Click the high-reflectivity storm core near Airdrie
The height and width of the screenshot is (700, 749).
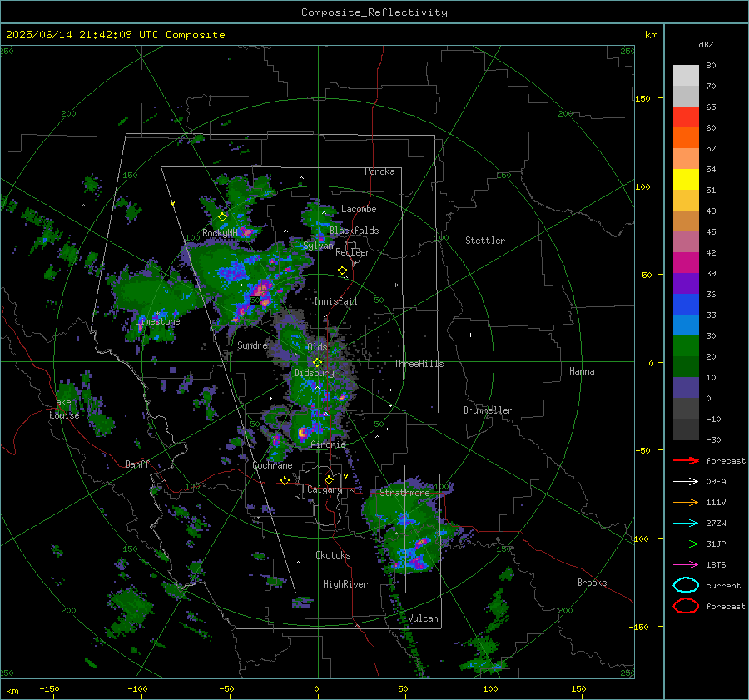302,433
